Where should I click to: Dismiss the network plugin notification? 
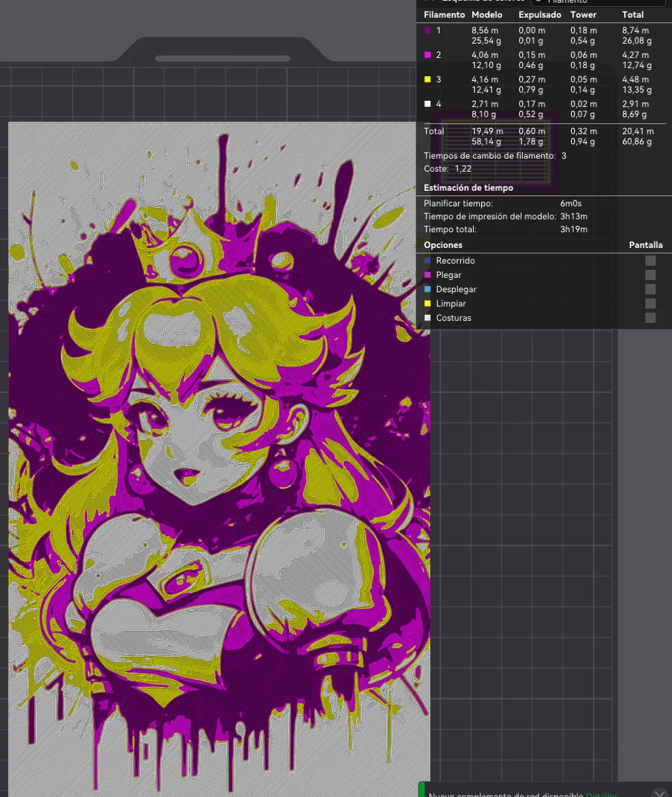(659, 793)
